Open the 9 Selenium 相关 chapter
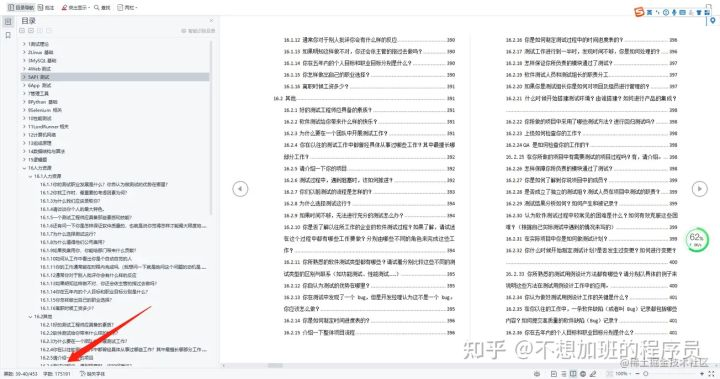Screen dimensions: 720x379 [x=45, y=110]
